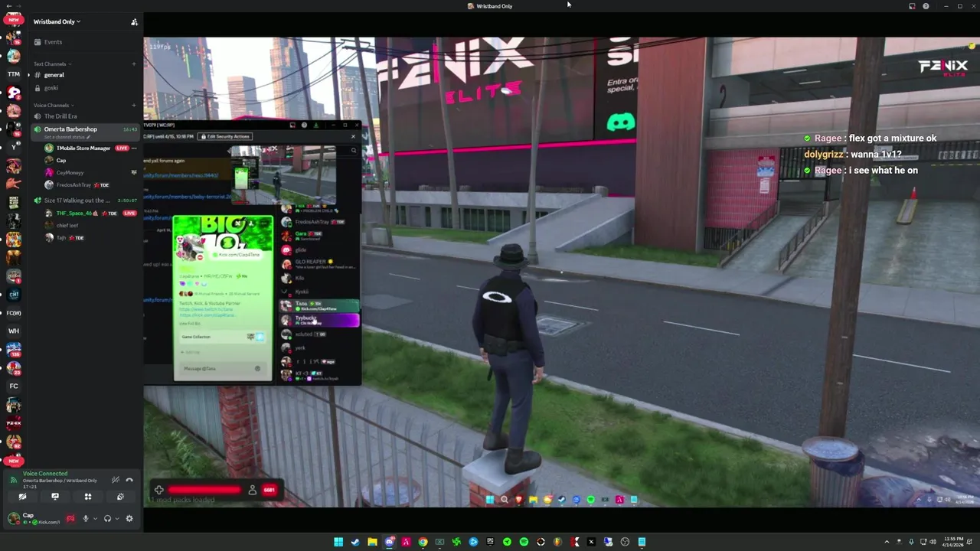
Task: Click Edit Security Actions button in stream
Action: coord(224,136)
